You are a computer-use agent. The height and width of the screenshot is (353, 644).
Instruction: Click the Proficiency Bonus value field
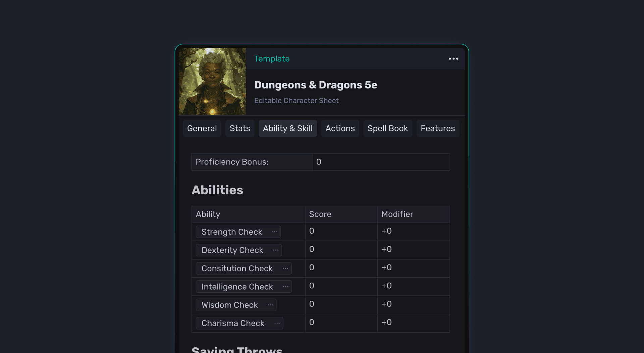[381, 162]
